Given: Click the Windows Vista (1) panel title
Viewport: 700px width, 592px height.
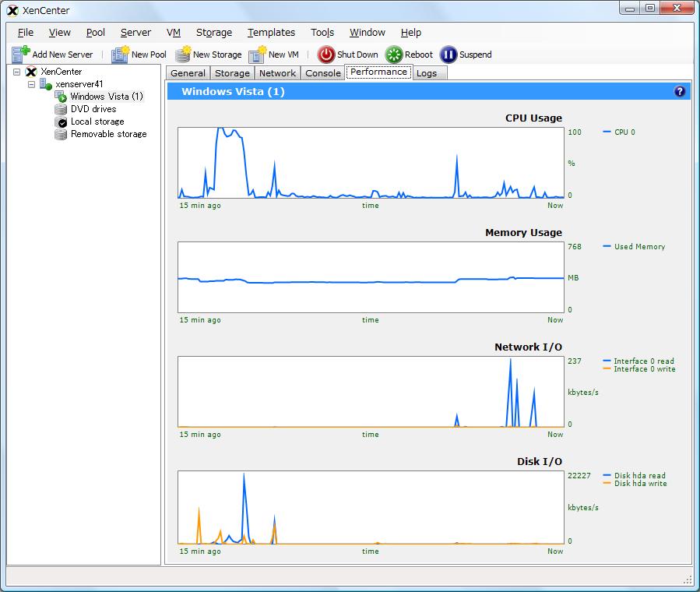Looking at the screenshot, I should [x=233, y=91].
